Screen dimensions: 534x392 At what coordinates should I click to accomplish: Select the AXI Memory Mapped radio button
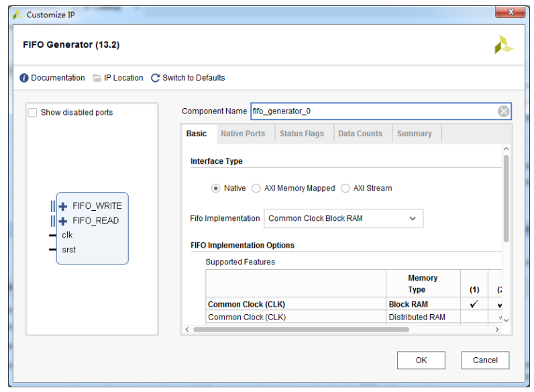256,188
